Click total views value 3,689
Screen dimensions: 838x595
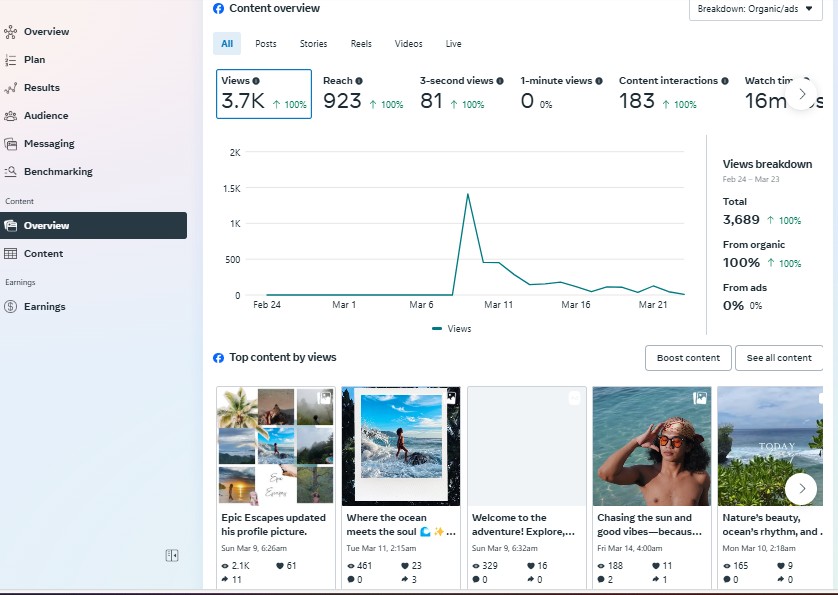(x=741, y=220)
